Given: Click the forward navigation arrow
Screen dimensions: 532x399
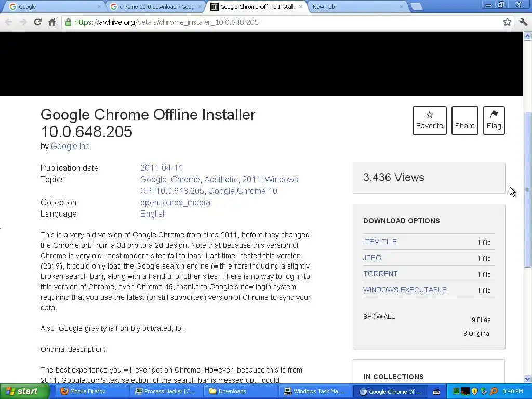Looking at the screenshot, I should coord(23,22).
